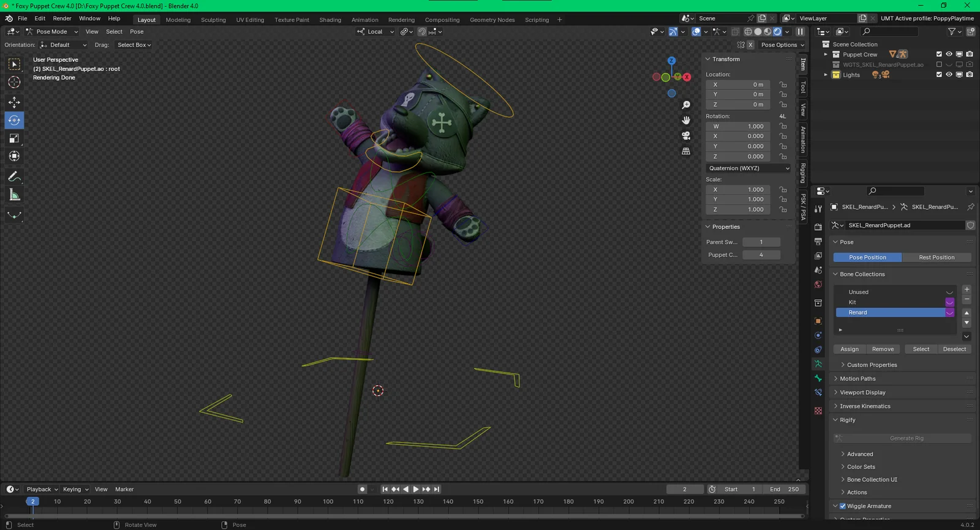Open the Select Box drag dropdown
The width and height of the screenshot is (980, 530).
[x=134, y=45]
